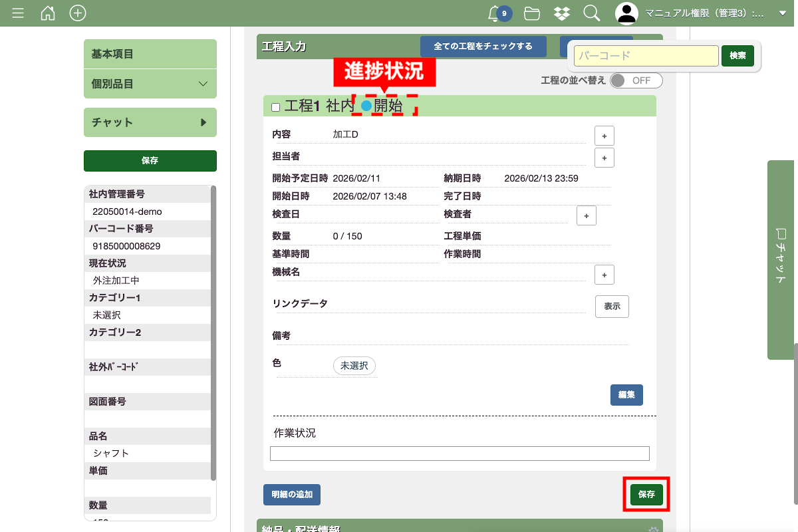Screen dimensions: 798x532
Task: Open the Dropbox icon
Action: pyautogui.click(x=562, y=13)
